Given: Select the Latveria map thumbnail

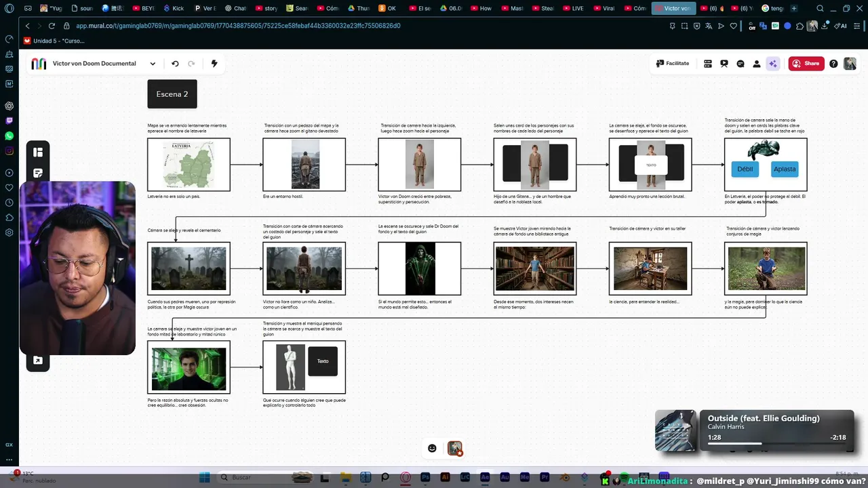Looking at the screenshot, I should 189,165.
